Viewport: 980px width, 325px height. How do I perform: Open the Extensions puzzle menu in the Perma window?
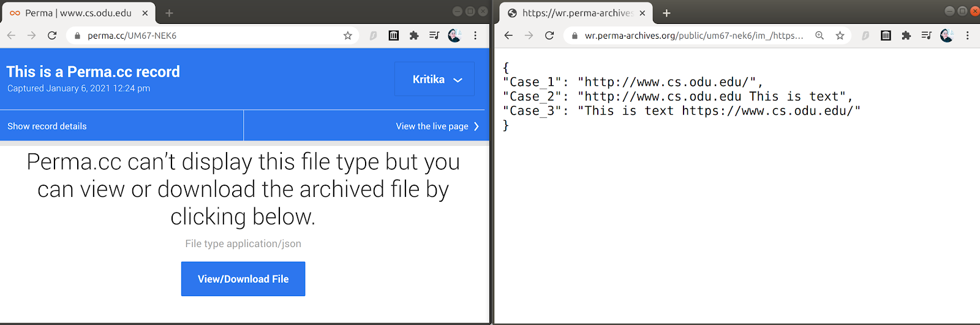coord(414,36)
